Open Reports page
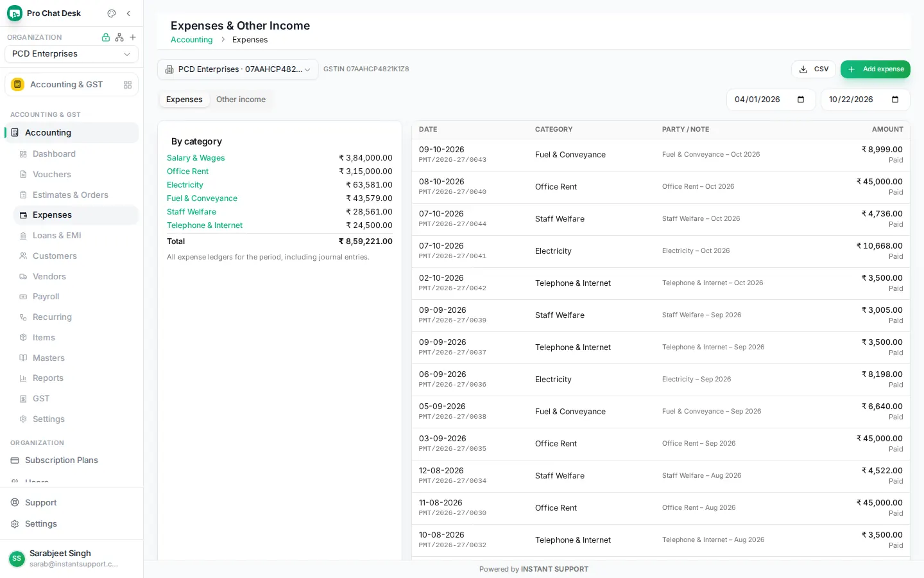Viewport: 924px width, 578px height. (76, 378)
